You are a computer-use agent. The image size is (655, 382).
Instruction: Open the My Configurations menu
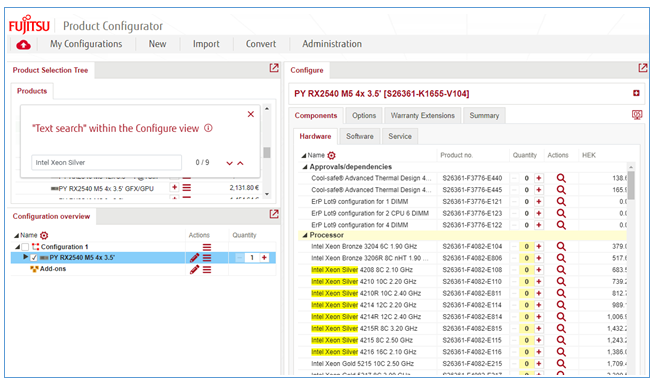tap(86, 44)
